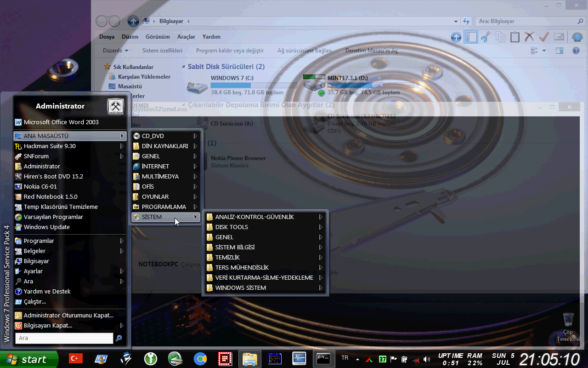Open Nokia C6-01 start menu entry
The height and width of the screenshot is (368, 588).
[x=69, y=187]
